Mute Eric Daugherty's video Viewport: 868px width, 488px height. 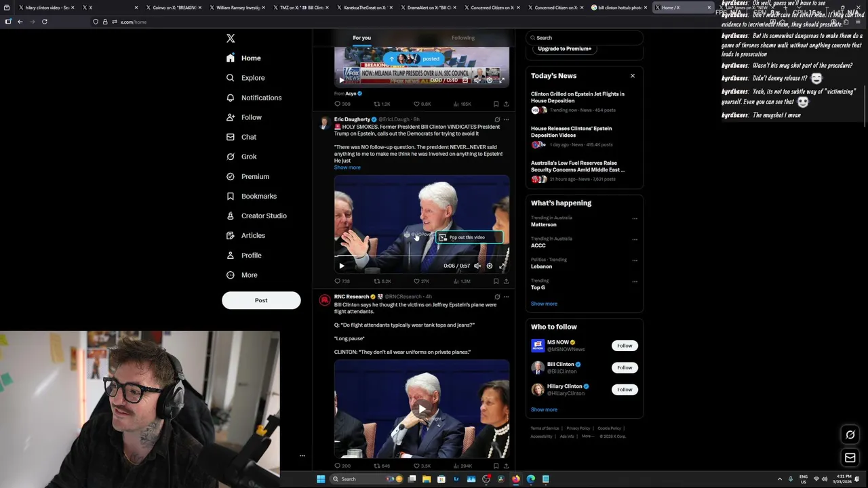[477, 266]
